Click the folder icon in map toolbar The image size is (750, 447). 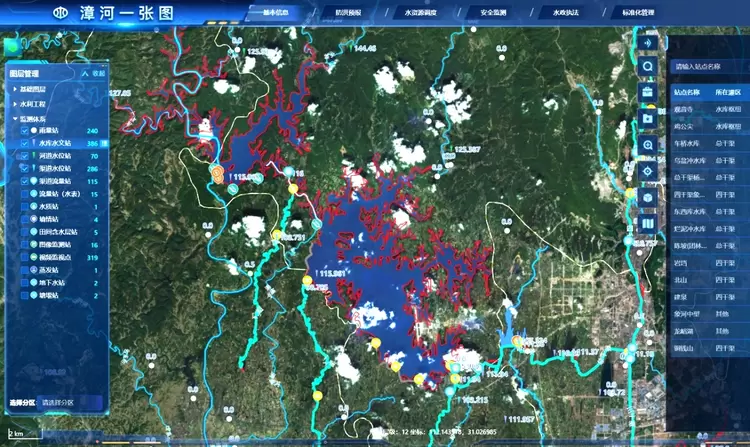coord(648,119)
